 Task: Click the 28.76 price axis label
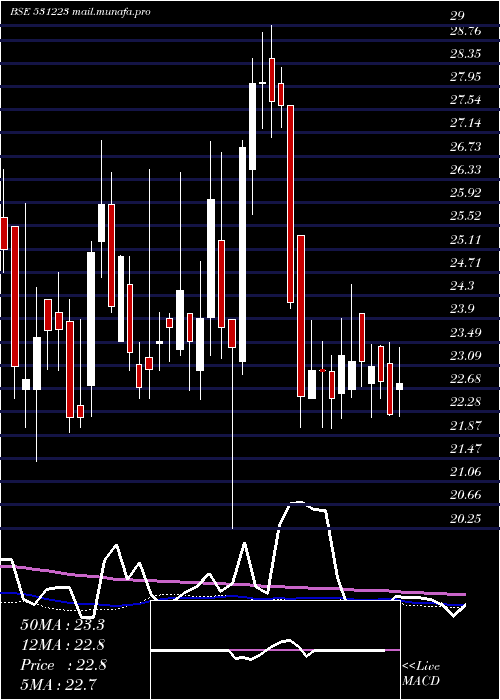(466, 31)
